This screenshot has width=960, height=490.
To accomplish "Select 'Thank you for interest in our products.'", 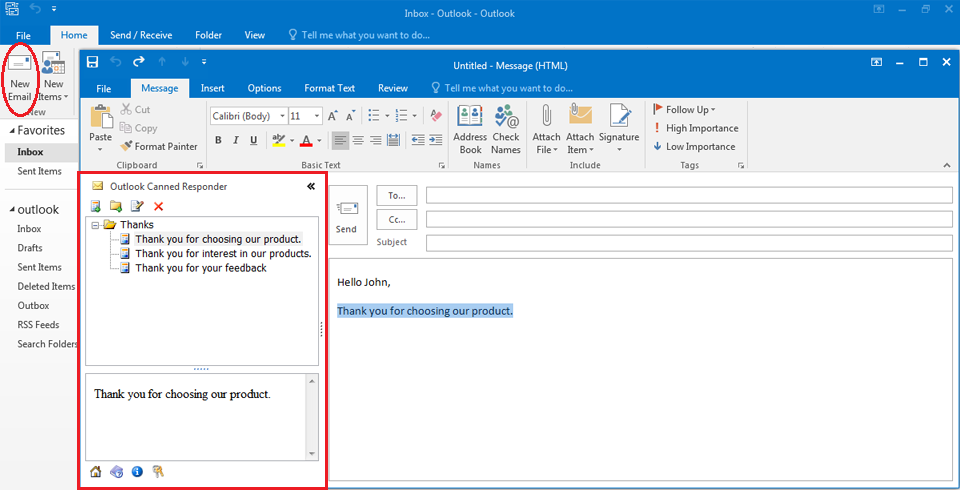I will (223, 253).
